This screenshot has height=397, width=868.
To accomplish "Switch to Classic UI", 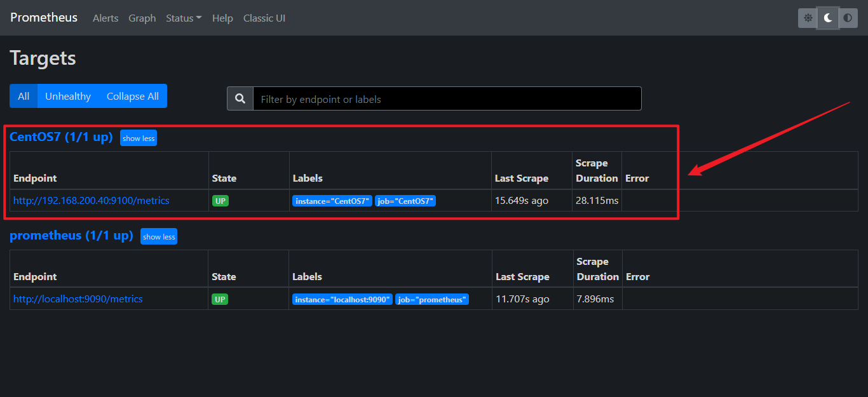I will coord(264,18).
